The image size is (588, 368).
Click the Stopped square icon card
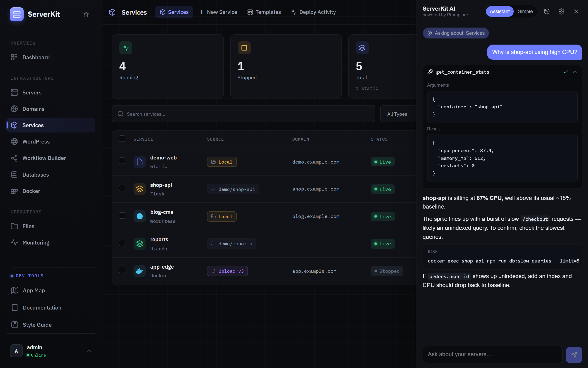(x=244, y=48)
